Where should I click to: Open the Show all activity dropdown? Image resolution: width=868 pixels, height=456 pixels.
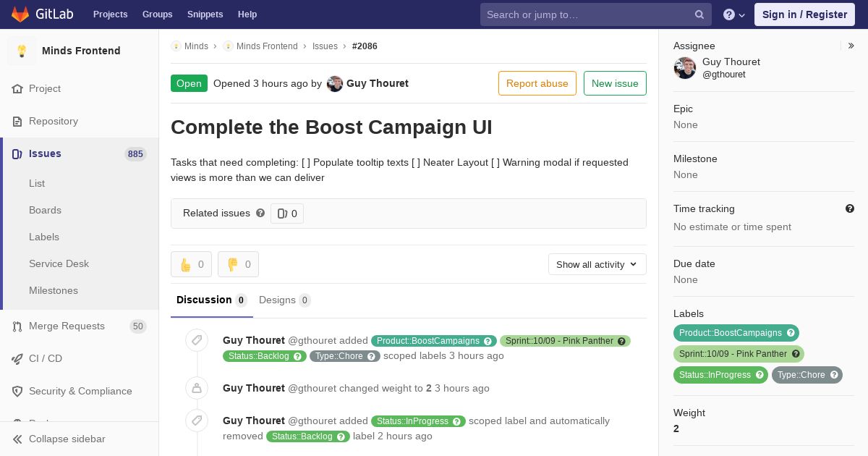pos(597,264)
